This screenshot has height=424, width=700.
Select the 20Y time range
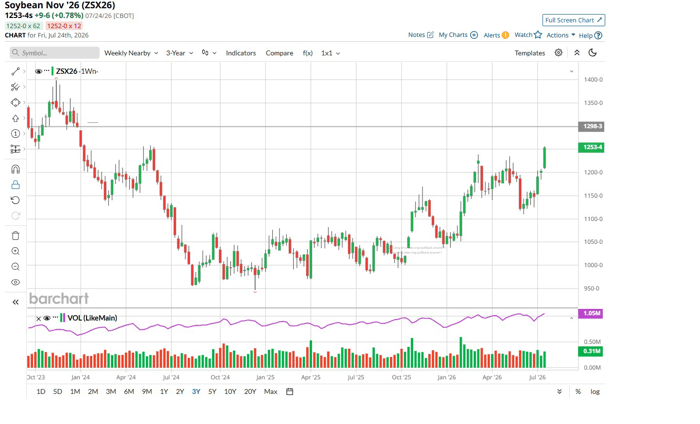pyautogui.click(x=250, y=391)
